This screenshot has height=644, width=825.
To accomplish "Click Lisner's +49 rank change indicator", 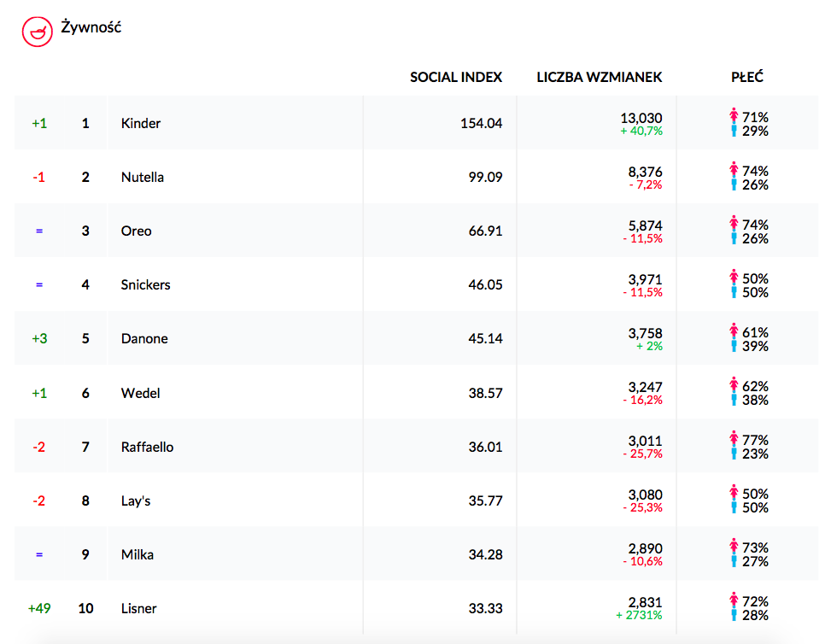I will (x=38, y=608).
